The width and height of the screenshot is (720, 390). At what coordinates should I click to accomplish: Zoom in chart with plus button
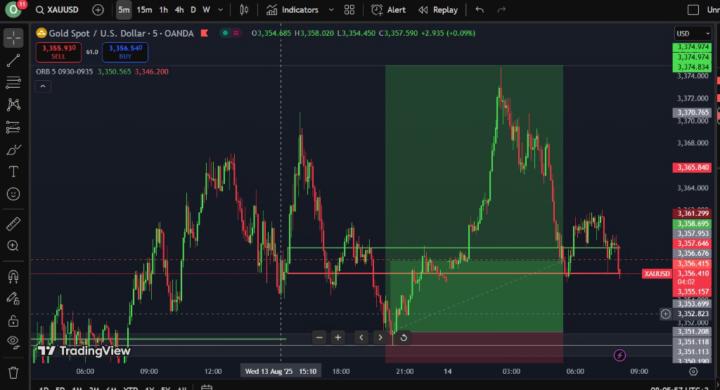point(338,338)
